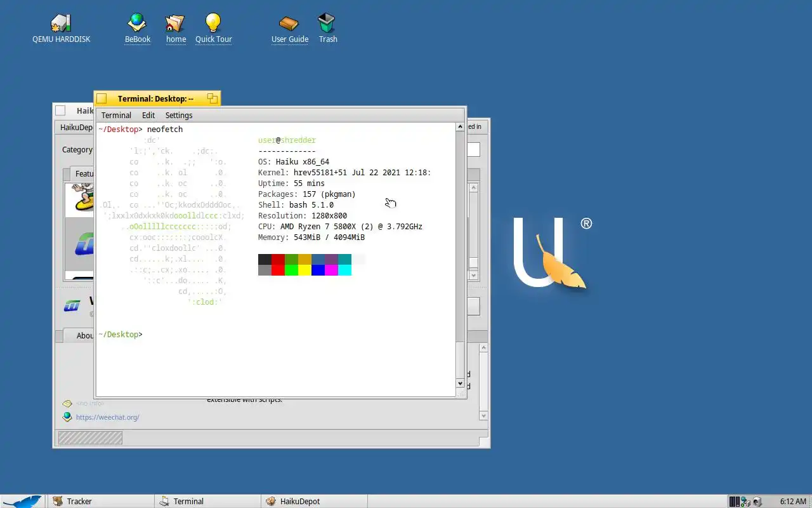Switch to Tracker in the Deskbar
Image resolution: width=812 pixels, height=508 pixels.
coord(100,501)
